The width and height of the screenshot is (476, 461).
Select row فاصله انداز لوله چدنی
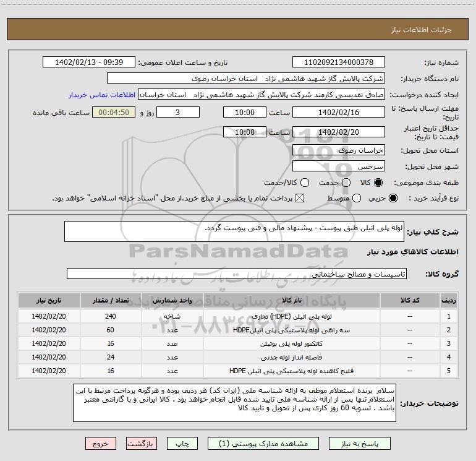[238, 357]
